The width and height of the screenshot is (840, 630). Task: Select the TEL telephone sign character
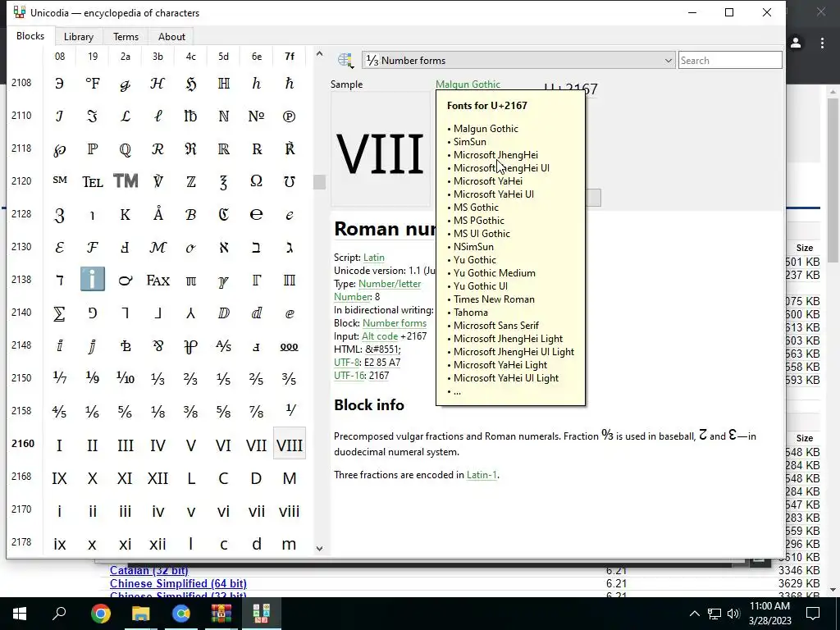coord(93,181)
